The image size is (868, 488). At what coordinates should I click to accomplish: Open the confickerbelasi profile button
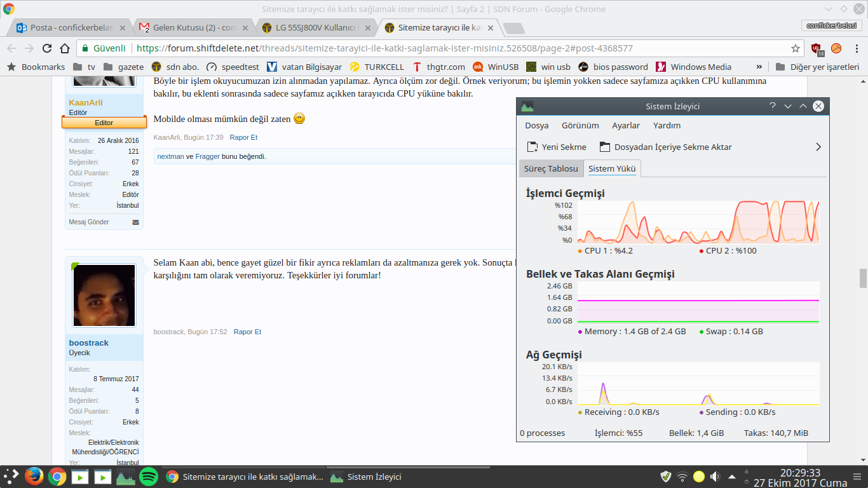[x=831, y=25]
